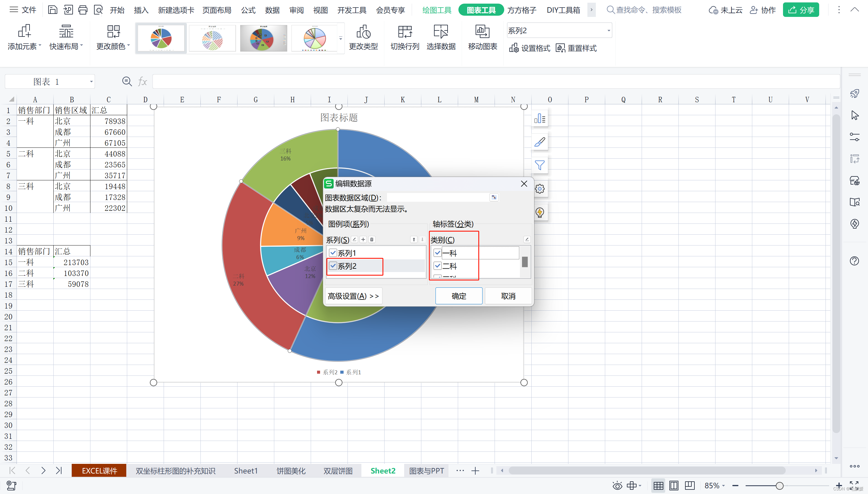Click the 确定 button in the dialog
The width and height of the screenshot is (868, 494).
click(x=458, y=296)
